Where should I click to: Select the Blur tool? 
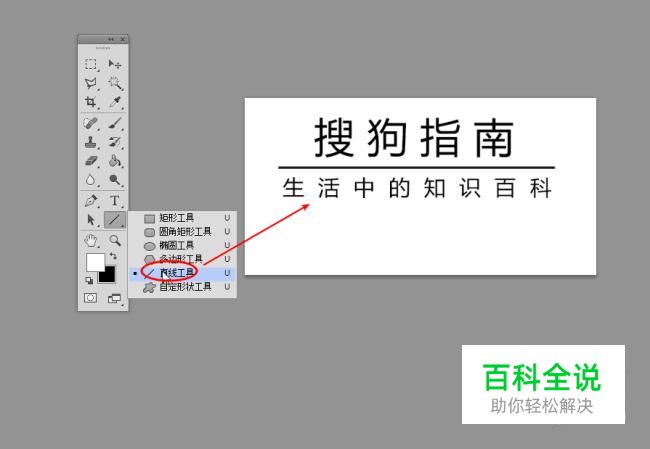click(x=91, y=180)
